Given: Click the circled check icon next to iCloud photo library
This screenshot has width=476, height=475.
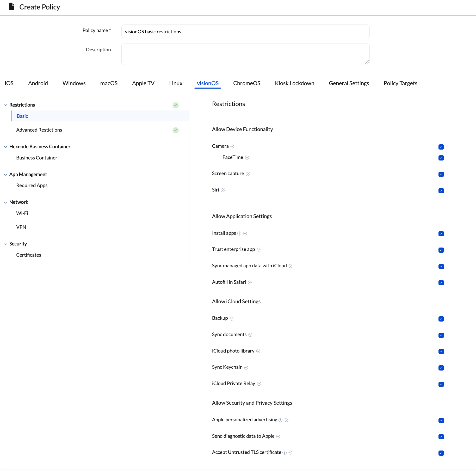Looking at the screenshot, I should coord(258,351).
